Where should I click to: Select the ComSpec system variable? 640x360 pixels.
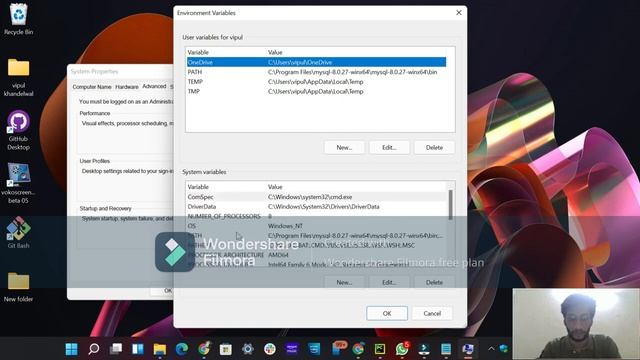pyautogui.click(x=316, y=197)
